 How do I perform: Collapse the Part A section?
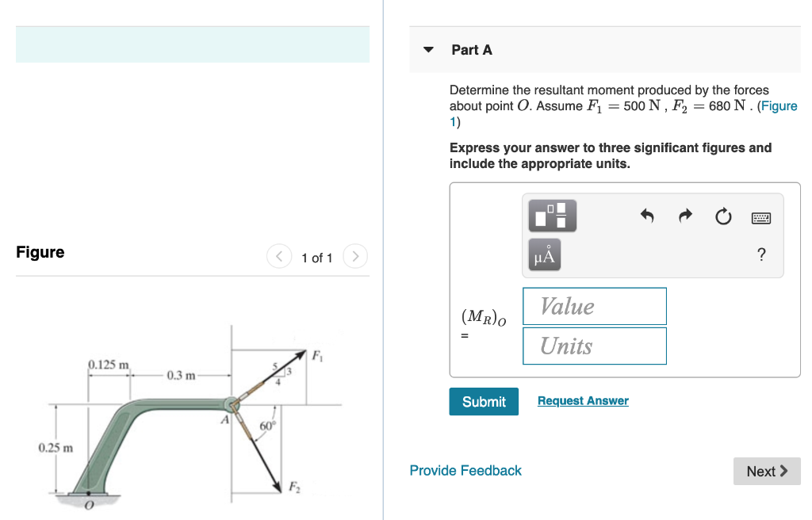[x=428, y=49]
